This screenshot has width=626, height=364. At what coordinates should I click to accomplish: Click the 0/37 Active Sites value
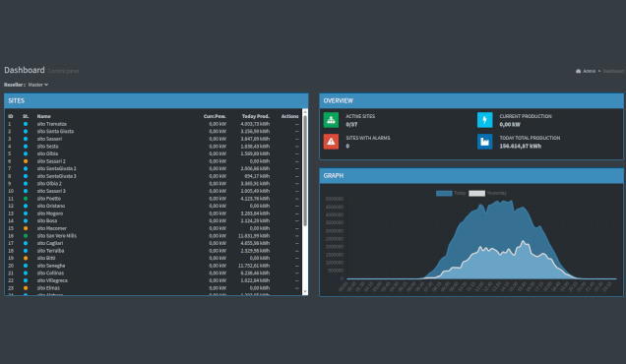[x=351, y=125]
